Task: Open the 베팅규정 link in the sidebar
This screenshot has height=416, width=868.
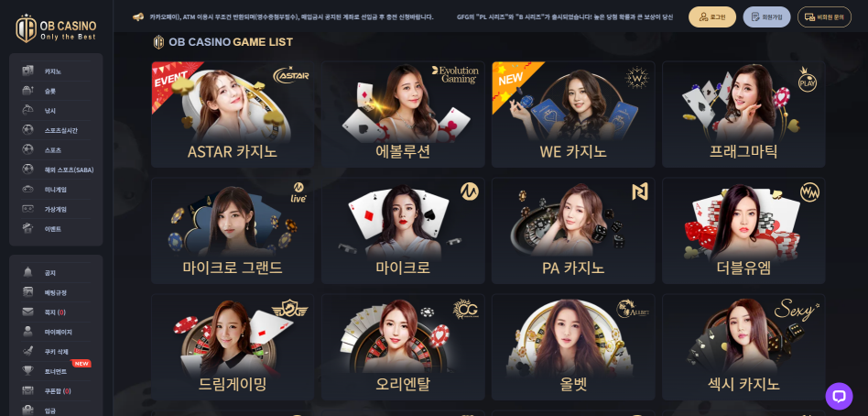Action: [56, 292]
